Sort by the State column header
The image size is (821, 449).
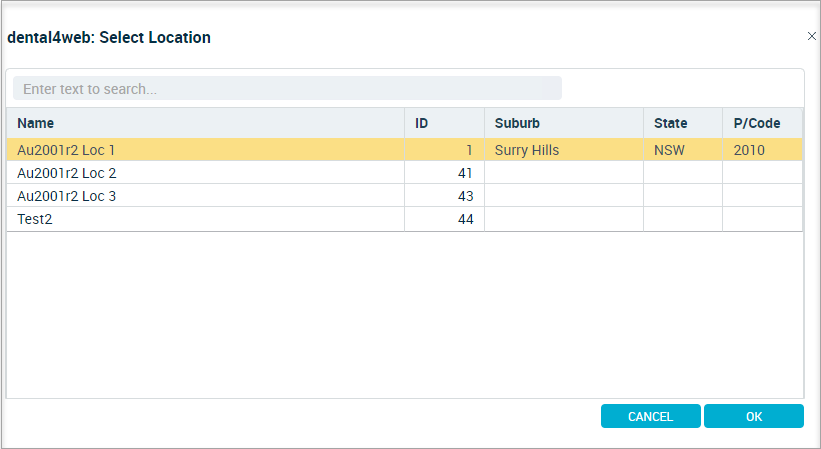click(x=683, y=123)
